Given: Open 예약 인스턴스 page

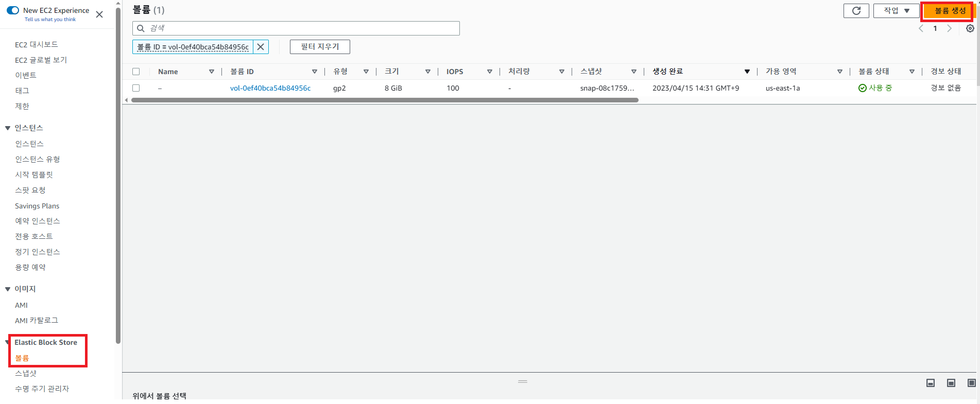Looking at the screenshot, I should pyautogui.click(x=38, y=221).
